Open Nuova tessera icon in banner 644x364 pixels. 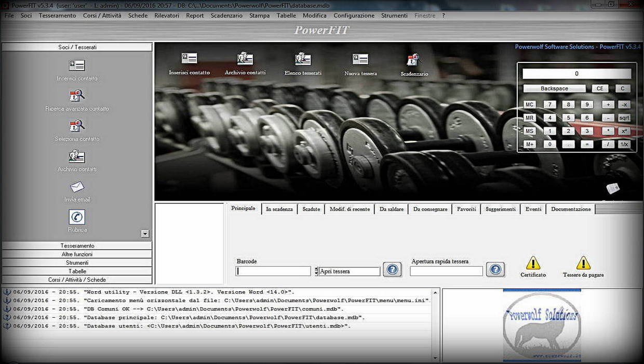(360, 59)
